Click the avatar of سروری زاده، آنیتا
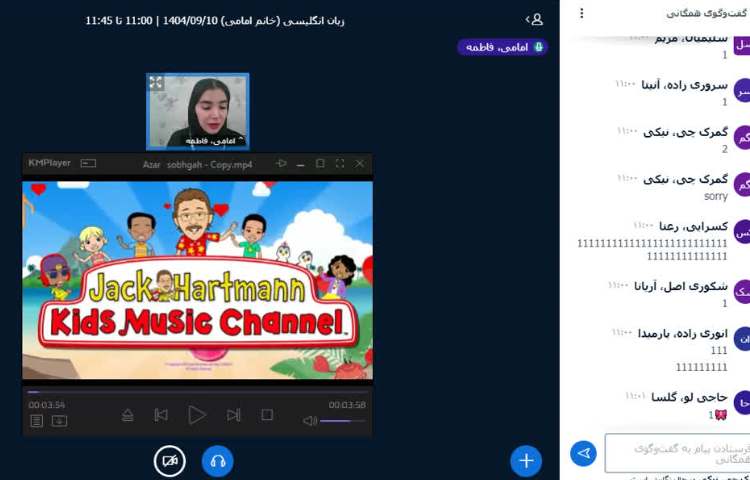This screenshot has height=480, width=750. point(742,90)
